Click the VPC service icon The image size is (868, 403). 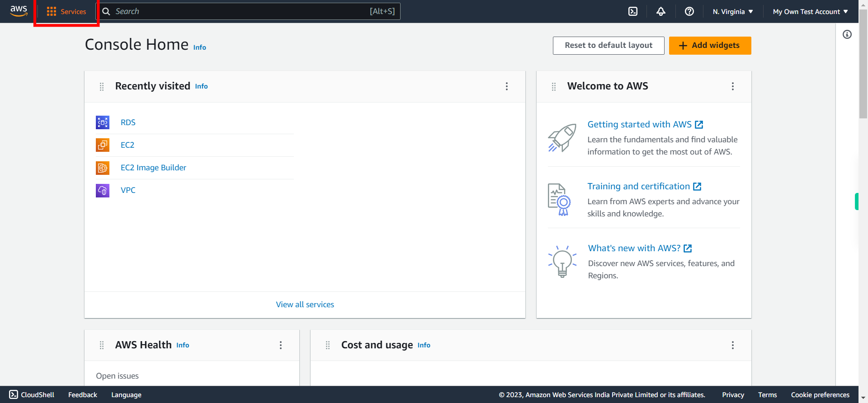(103, 190)
